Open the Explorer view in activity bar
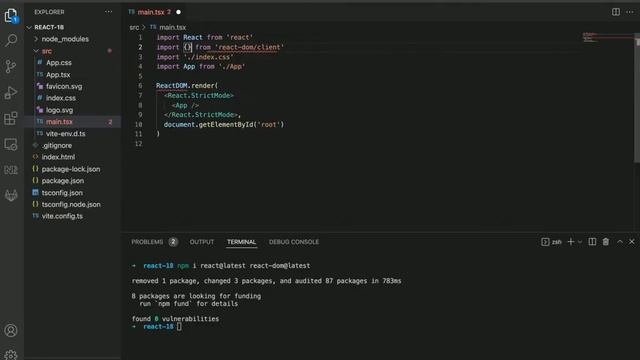640x360 pixels. 11,16
